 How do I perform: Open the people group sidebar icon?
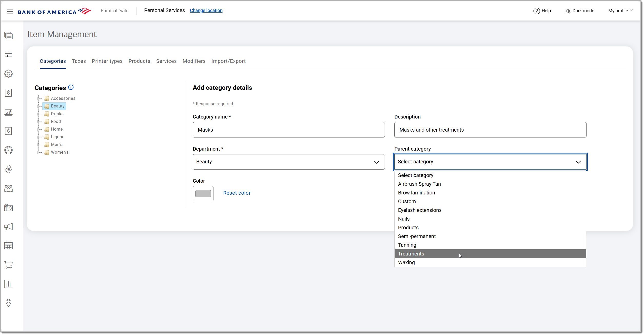point(8,189)
